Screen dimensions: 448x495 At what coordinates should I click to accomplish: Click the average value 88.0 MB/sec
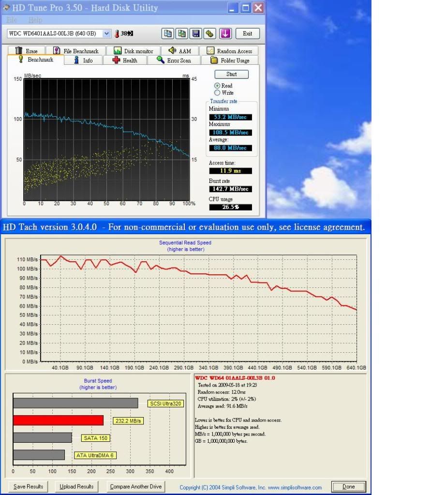[x=230, y=148]
